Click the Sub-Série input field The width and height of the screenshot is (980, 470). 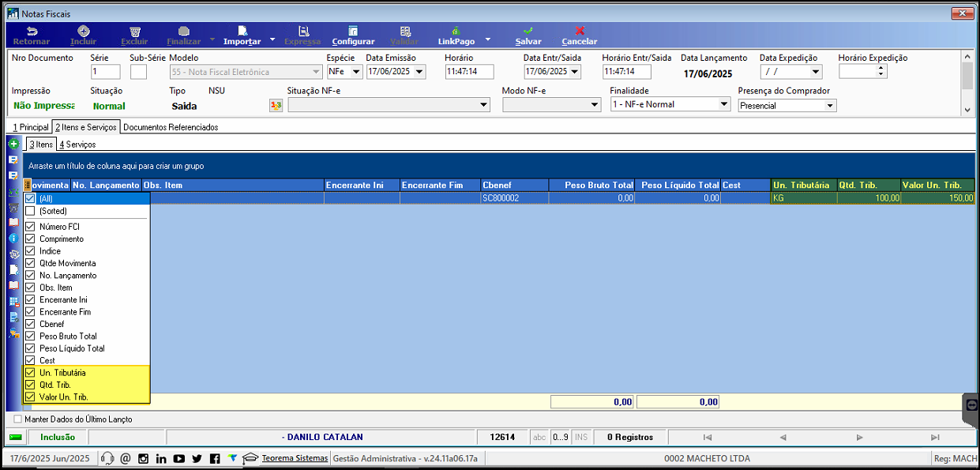(138, 72)
